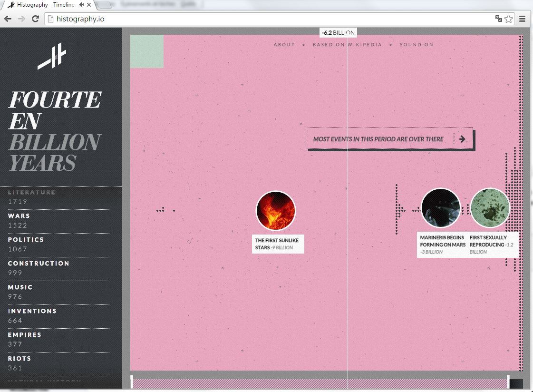Open the Marineris forming on Mars event image
The height and width of the screenshot is (392, 533).
click(441, 208)
